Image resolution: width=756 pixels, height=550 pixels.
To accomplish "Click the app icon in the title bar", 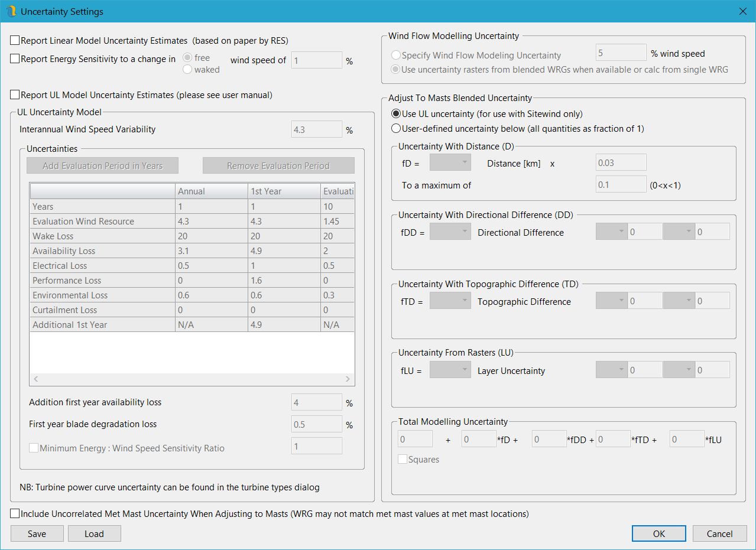I will (x=11, y=11).
